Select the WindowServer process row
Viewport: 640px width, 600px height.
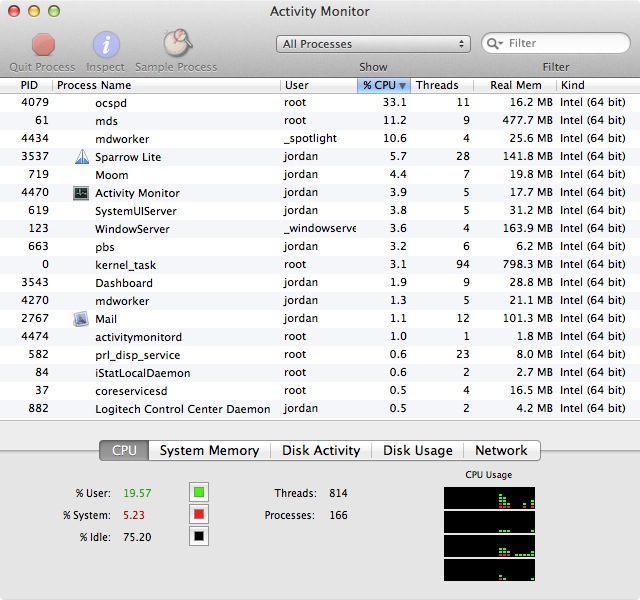point(320,229)
